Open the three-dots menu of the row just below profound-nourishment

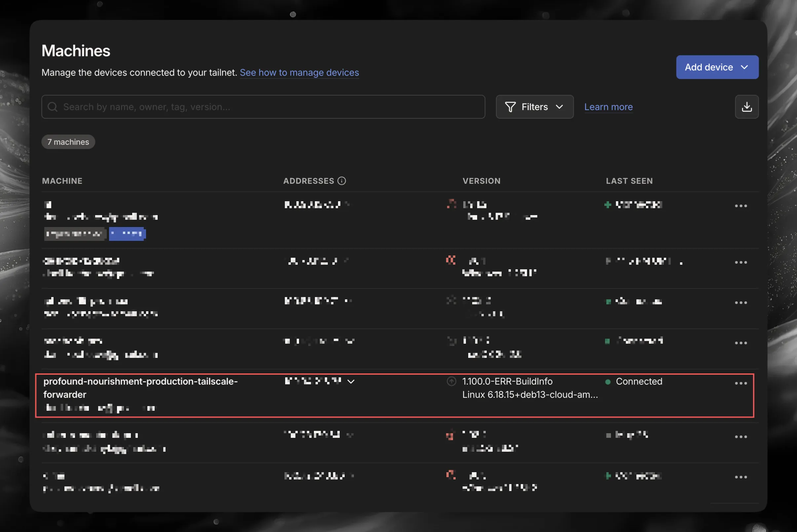[741, 436]
